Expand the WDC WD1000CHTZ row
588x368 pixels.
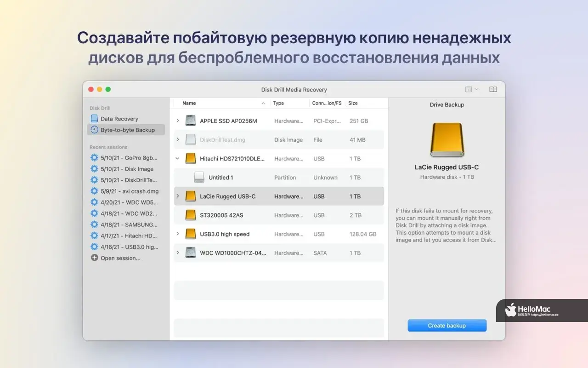click(x=178, y=253)
